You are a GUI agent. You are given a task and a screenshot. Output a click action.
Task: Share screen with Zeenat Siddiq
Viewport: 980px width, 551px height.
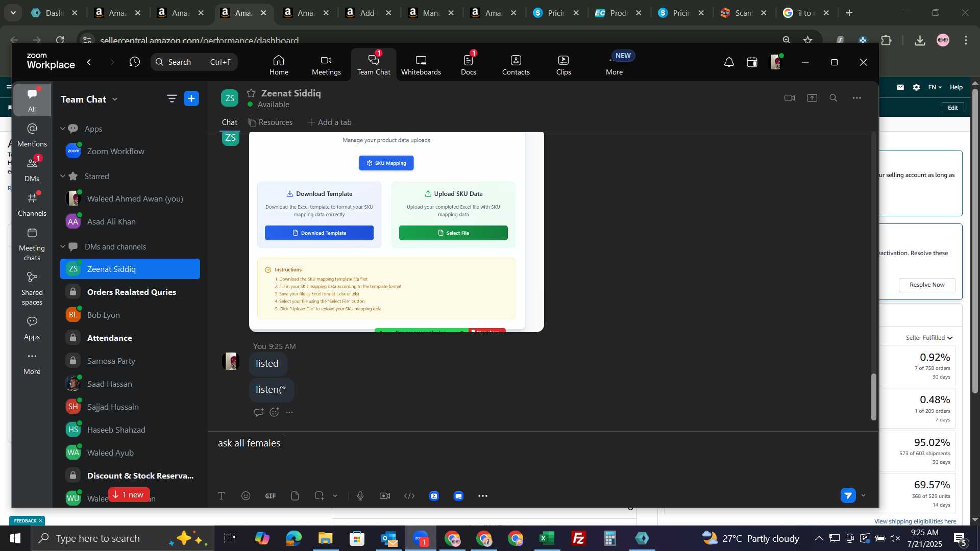[812, 98]
